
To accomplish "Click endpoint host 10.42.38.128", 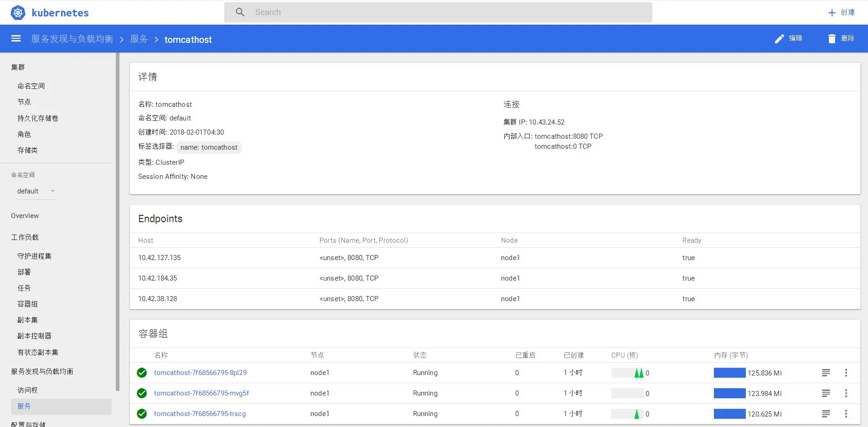I will point(158,299).
